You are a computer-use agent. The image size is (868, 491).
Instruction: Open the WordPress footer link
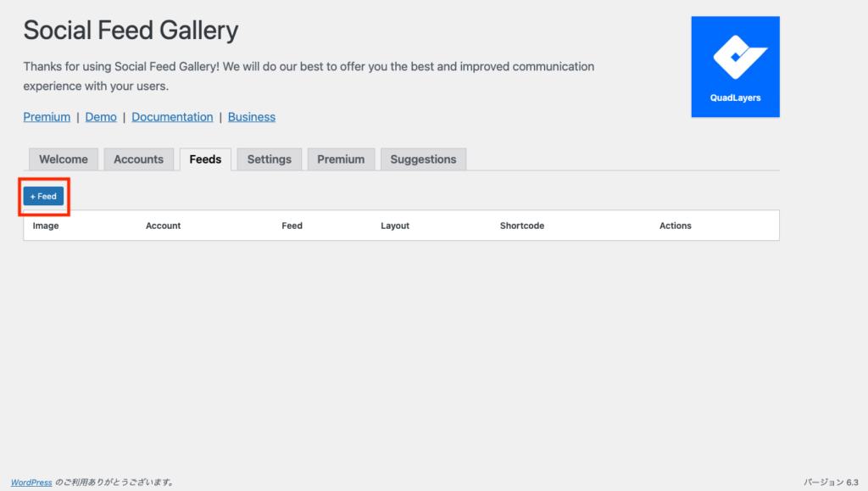[31, 483]
